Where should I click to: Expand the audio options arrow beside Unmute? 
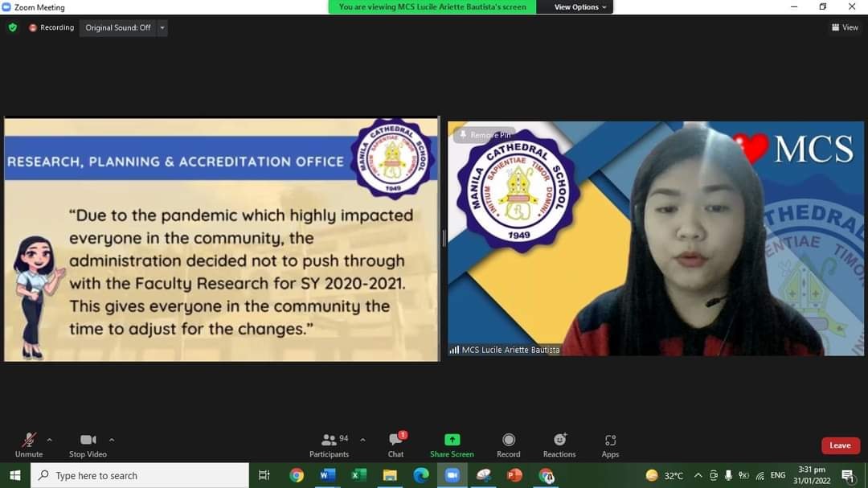(x=50, y=440)
